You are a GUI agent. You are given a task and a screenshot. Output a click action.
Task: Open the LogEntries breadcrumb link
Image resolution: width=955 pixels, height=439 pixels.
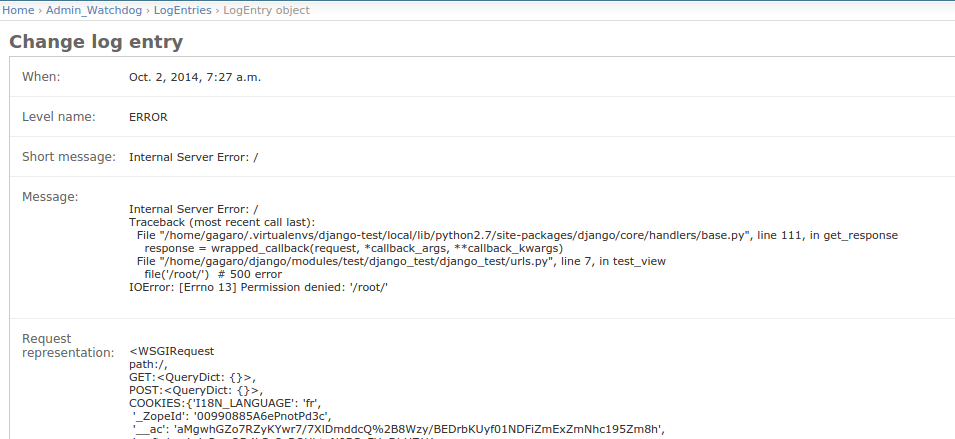183,10
